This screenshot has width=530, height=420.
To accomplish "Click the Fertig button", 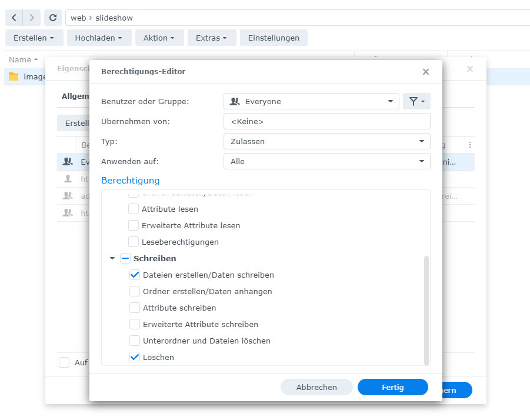I will 392,387.
